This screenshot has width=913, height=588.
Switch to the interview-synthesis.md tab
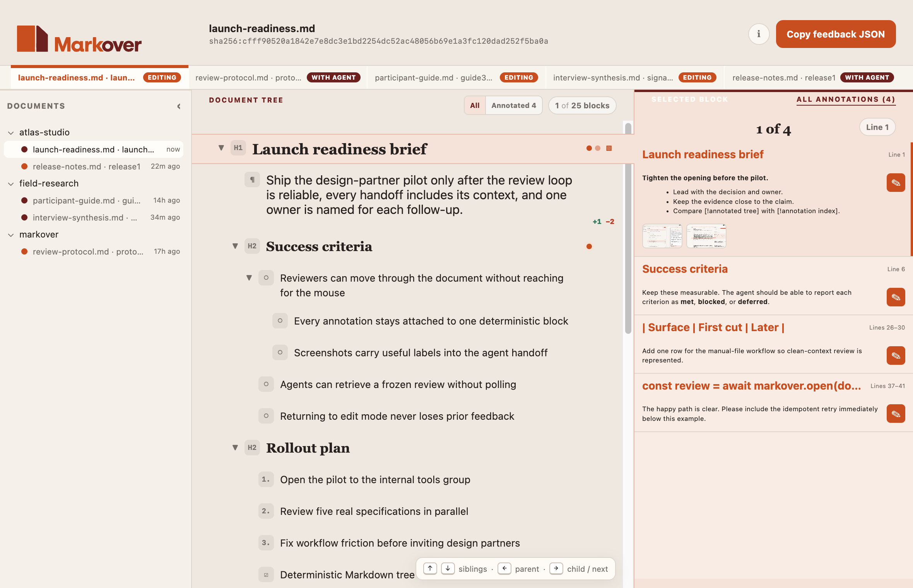[634, 77]
